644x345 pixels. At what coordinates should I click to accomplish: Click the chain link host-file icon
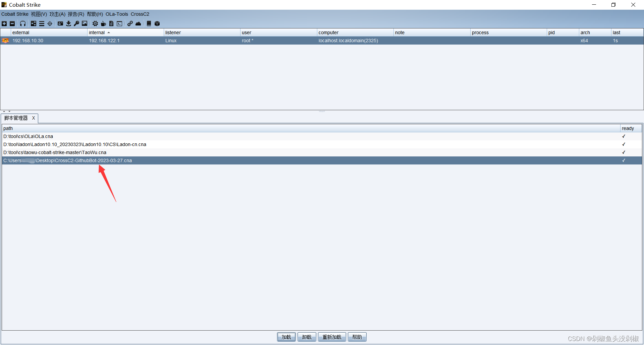click(130, 23)
